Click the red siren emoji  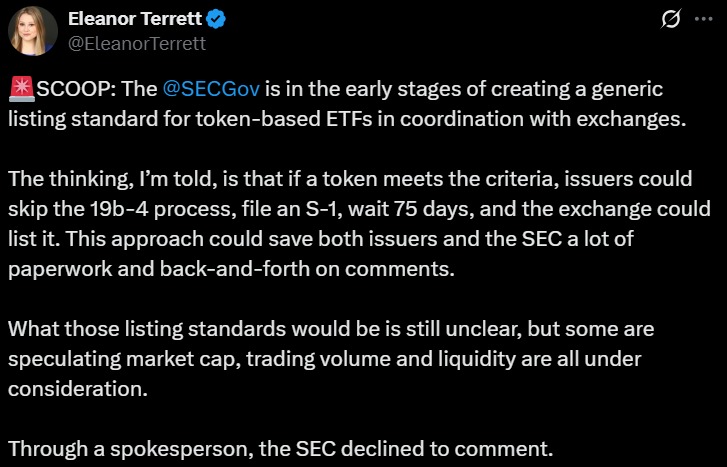pyautogui.click(x=22, y=89)
